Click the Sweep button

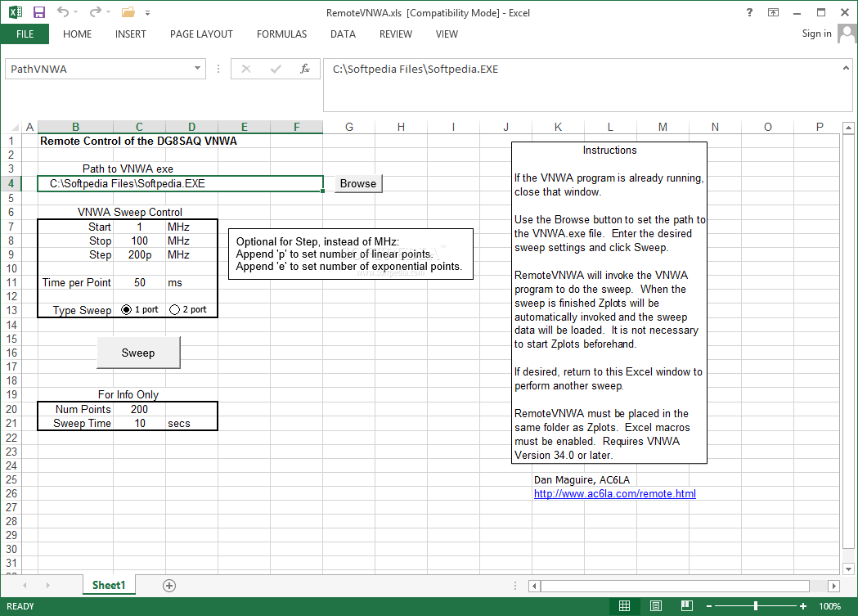[x=138, y=353]
